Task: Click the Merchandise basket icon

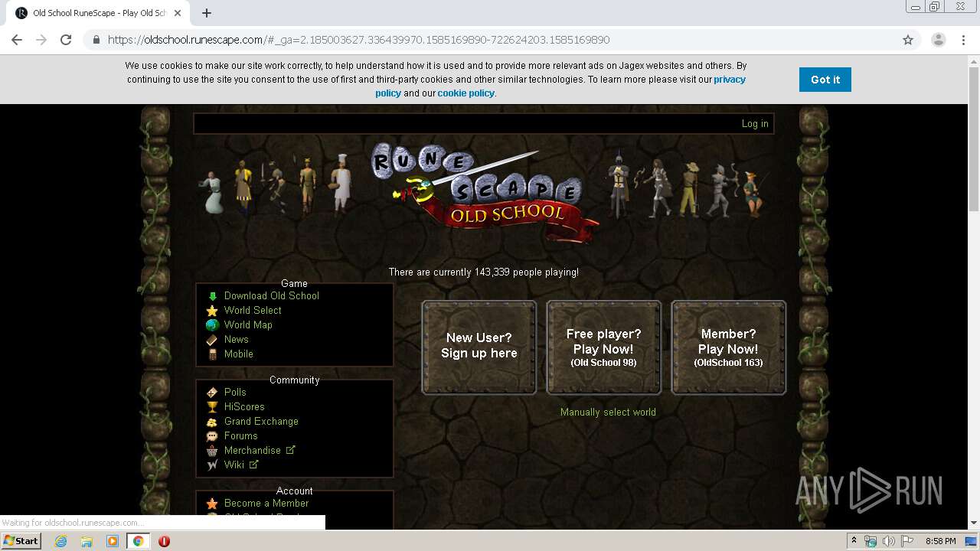Action: tap(212, 451)
